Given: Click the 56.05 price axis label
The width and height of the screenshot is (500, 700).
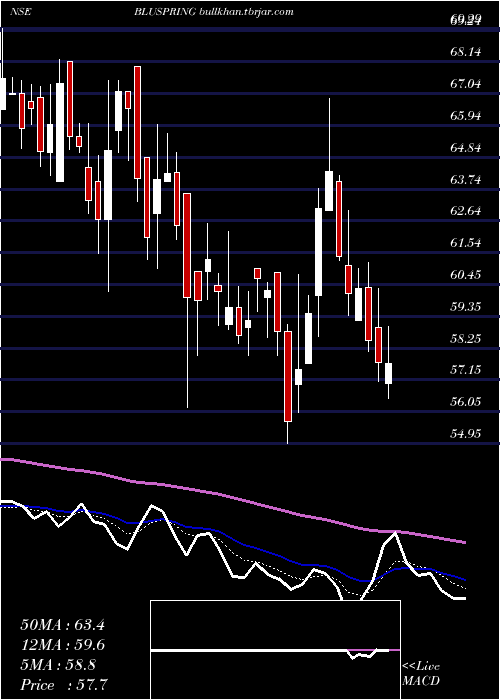Looking at the screenshot, I should (x=466, y=401).
